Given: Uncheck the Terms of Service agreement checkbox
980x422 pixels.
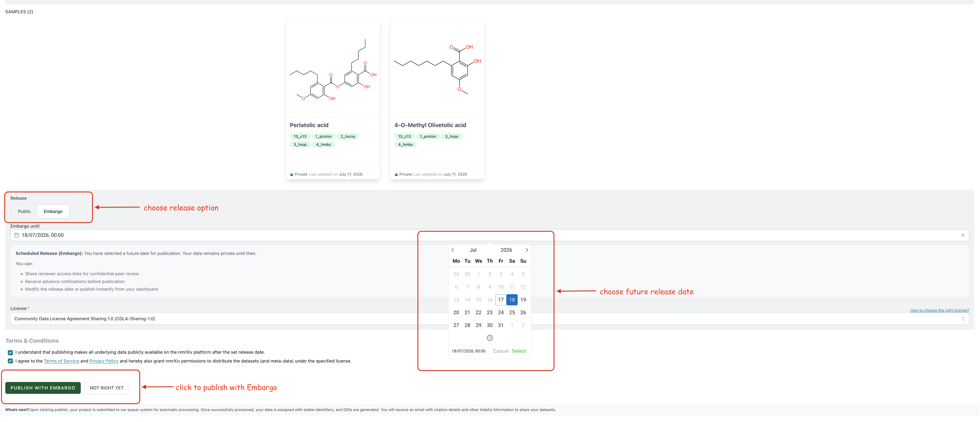Looking at the screenshot, I should [x=10, y=361].
